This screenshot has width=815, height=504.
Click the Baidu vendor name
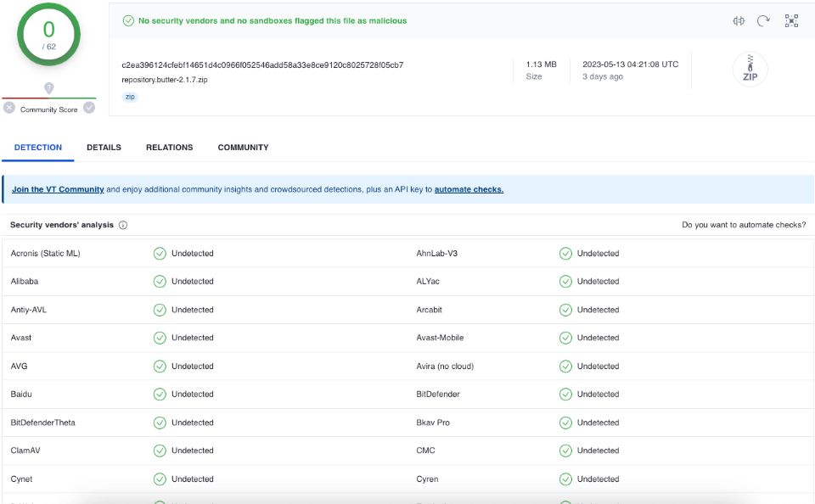[x=21, y=395]
